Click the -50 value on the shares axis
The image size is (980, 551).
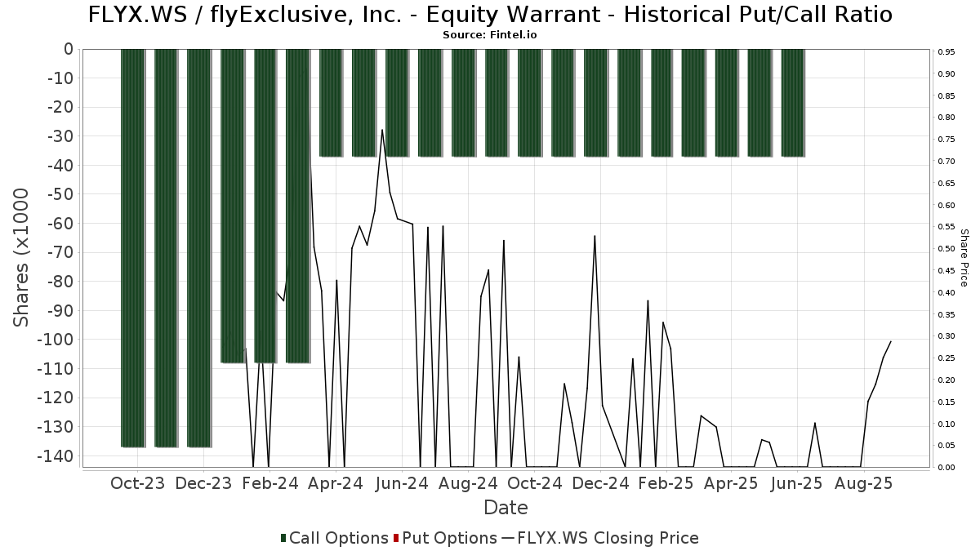[59, 194]
